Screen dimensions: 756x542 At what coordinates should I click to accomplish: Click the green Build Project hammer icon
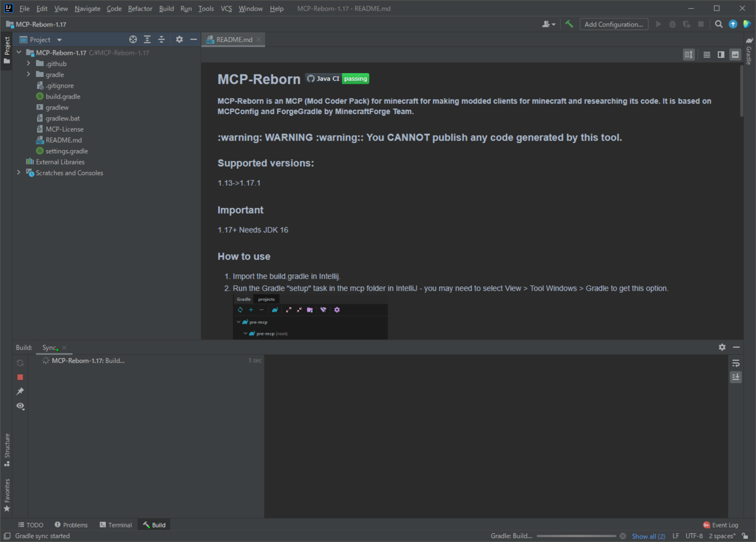[569, 24]
